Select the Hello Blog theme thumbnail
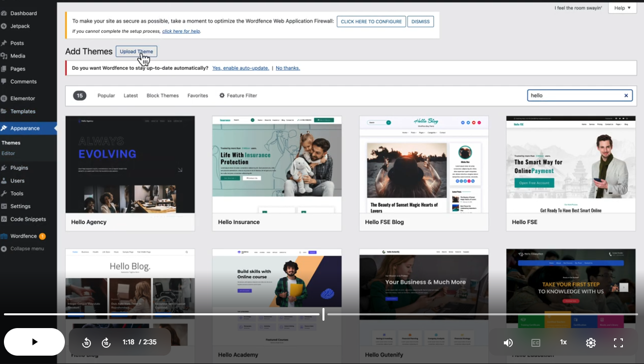 click(x=130, y=297)
